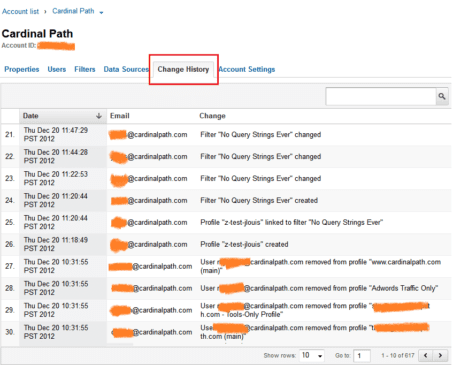Open the Cardinal Path breadcrumb dropdown
Viewport: 453px width, 365px height.
[101, 12]
